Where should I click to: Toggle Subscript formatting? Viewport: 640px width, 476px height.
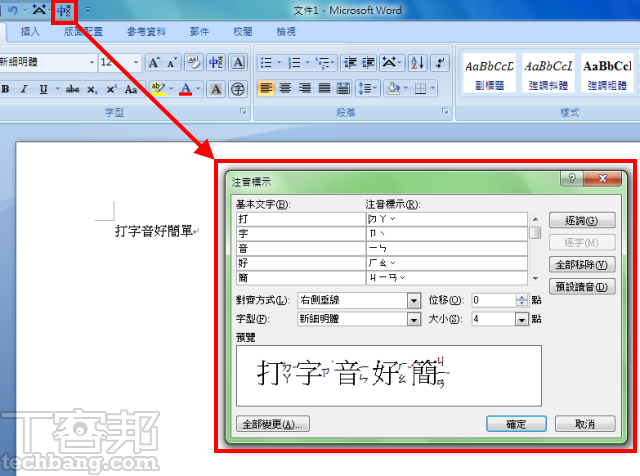[92, 89]
